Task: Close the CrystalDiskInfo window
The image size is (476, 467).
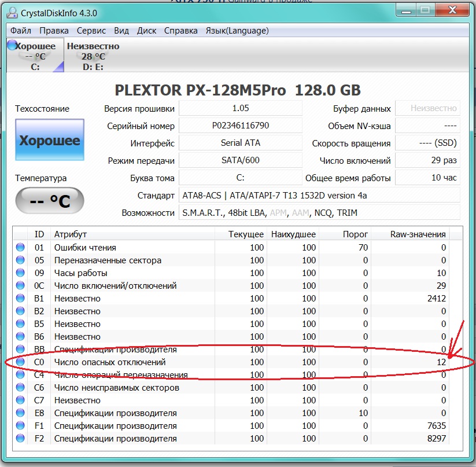Action: [x=453, y=10]
